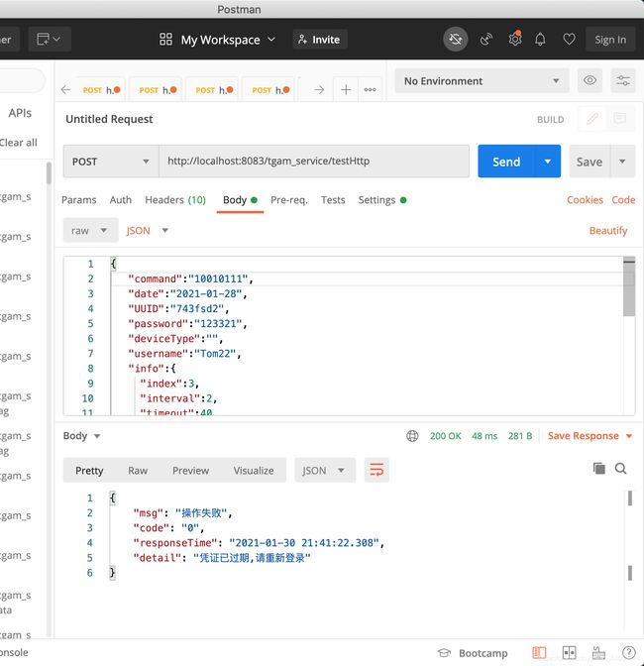Switch to the Tests tab
The height and width of the screenshot is (666, 644).
(x=333, y=199)
